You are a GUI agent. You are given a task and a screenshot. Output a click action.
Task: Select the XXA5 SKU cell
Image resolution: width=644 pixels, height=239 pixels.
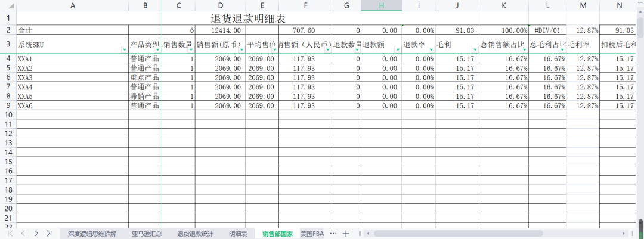click(73, 97)
